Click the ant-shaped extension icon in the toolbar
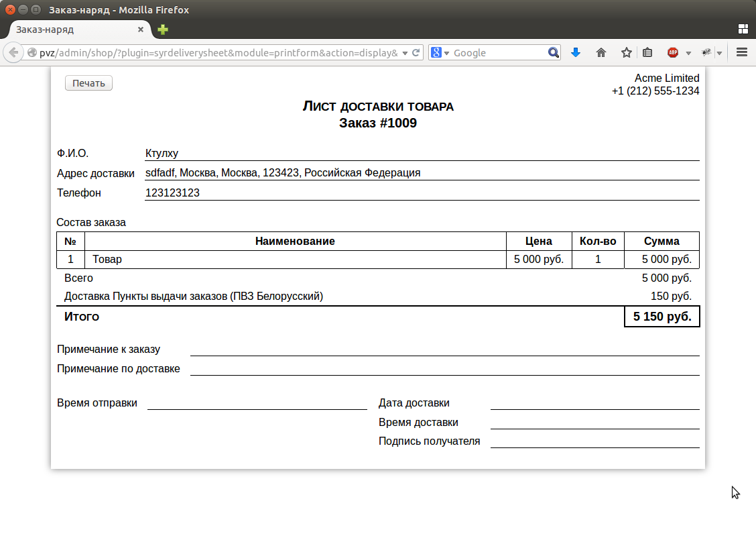The width and height of the screenshot is (756, 536). (706, 52)
